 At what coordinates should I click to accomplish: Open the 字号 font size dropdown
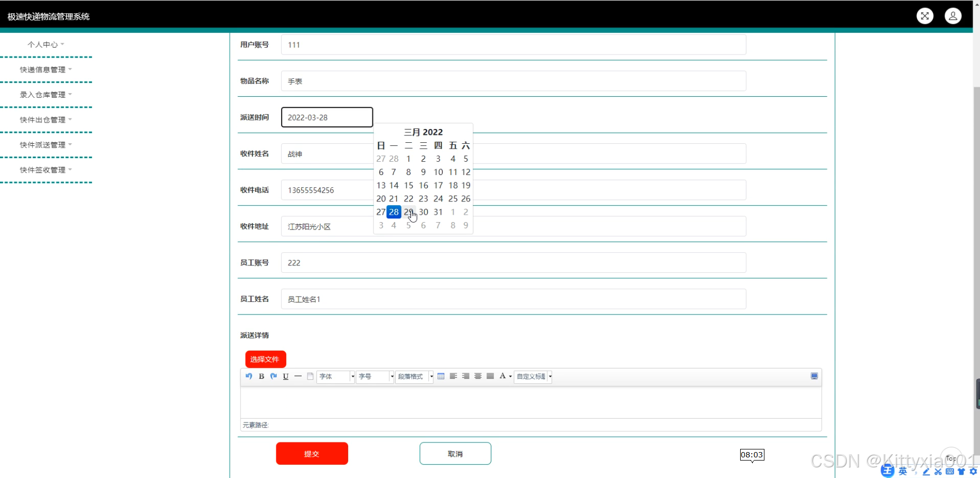point(375,376)
